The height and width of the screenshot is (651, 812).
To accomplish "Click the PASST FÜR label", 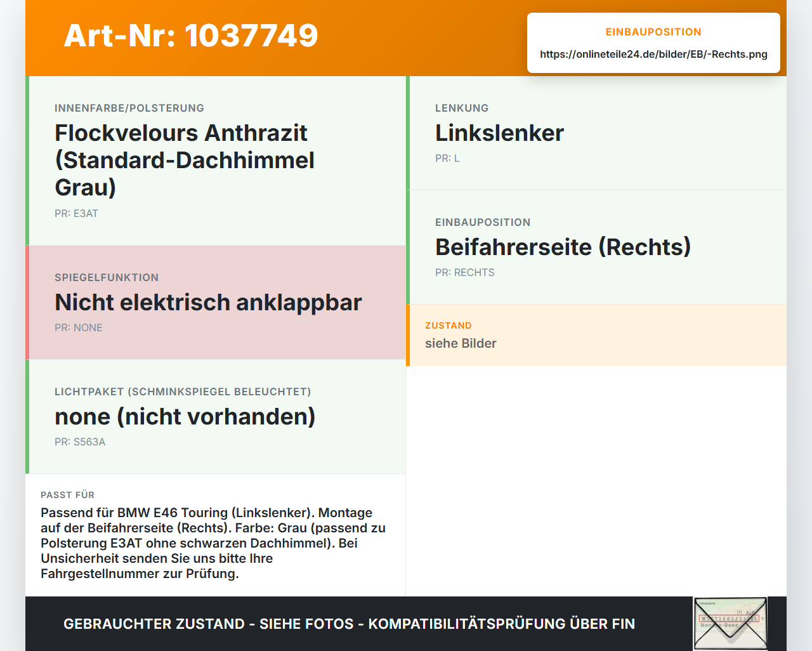I will (x=67, y=495).
